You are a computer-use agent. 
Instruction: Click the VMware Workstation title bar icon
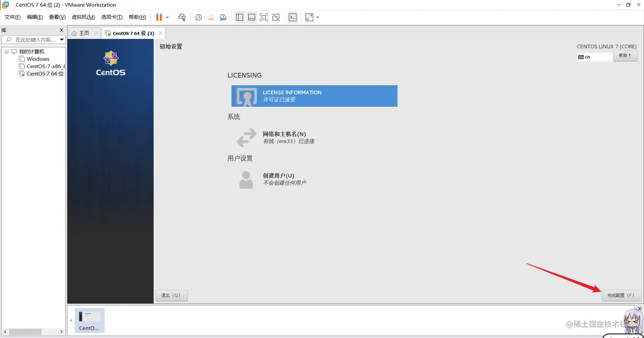click(x=6, y=5)
